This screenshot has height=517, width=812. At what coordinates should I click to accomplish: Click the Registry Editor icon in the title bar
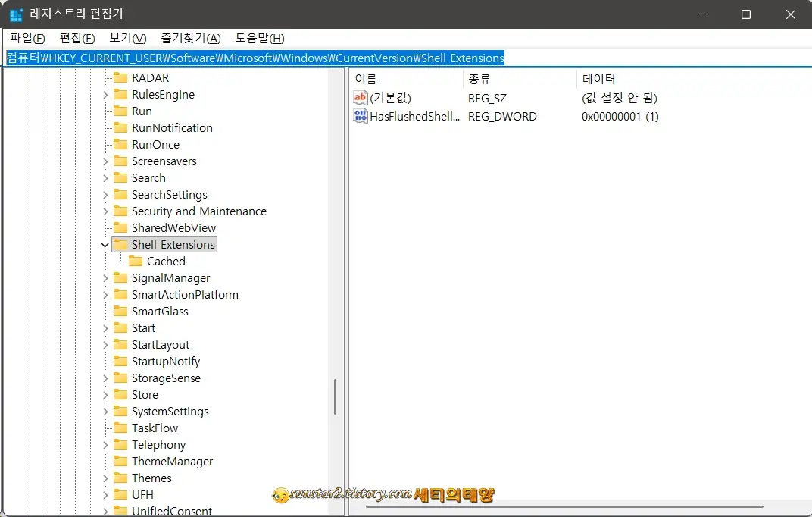[15, 14]
